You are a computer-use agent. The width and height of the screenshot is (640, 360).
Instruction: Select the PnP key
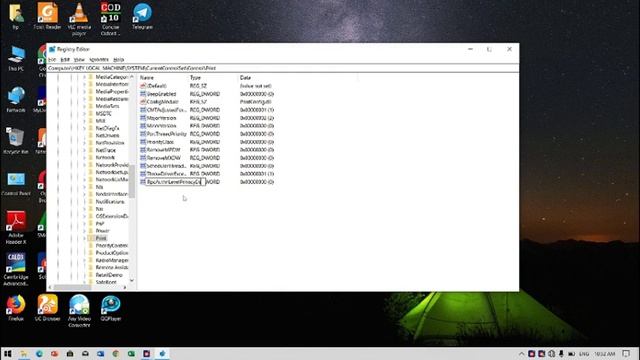[x=100, y=224]
